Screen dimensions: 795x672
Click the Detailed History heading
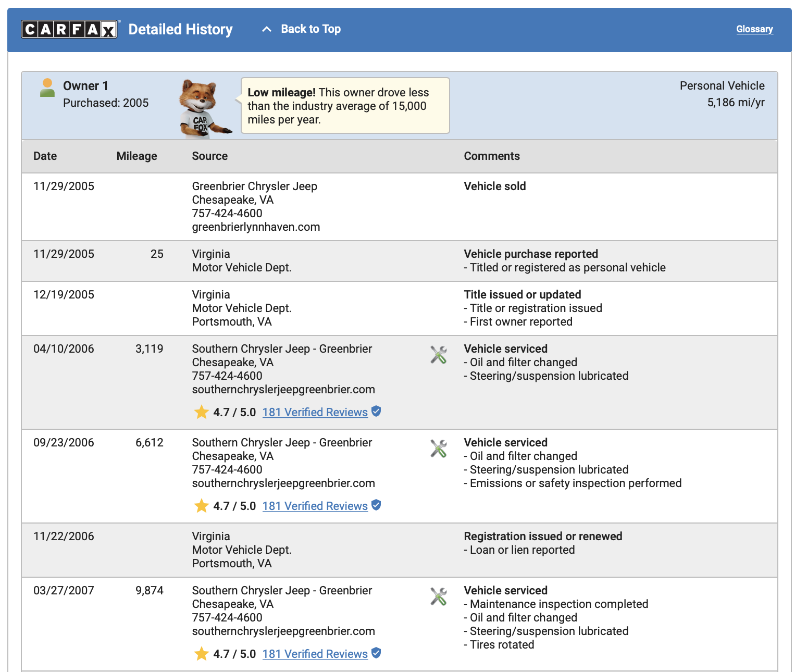click(181, 29)
